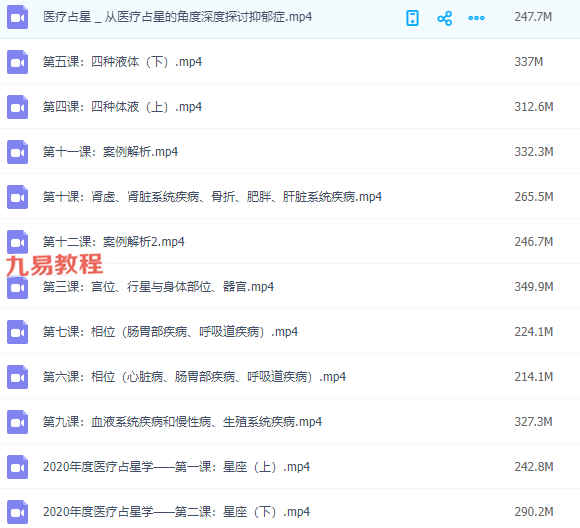The height and width of the screenshot is (528, 580).
Task: Click the video icon beside 第四课 file
Action: 17,107
